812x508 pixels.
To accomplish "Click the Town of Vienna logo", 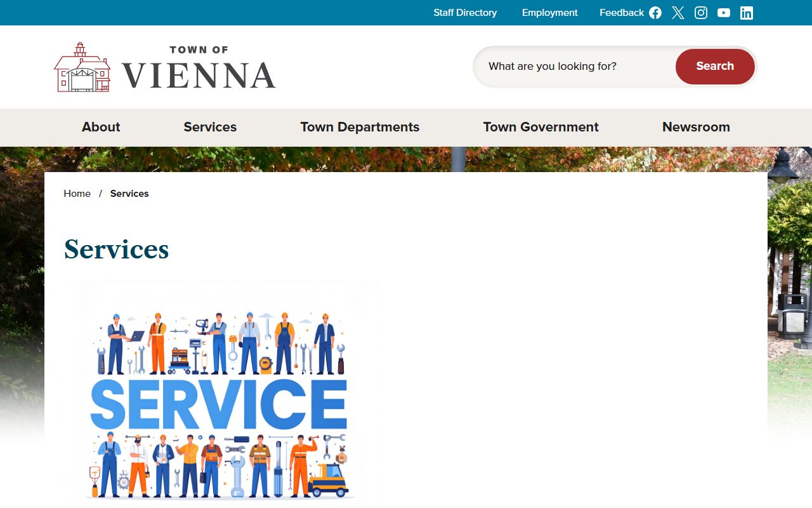I will pyautogui.click(x=165, y=67).
